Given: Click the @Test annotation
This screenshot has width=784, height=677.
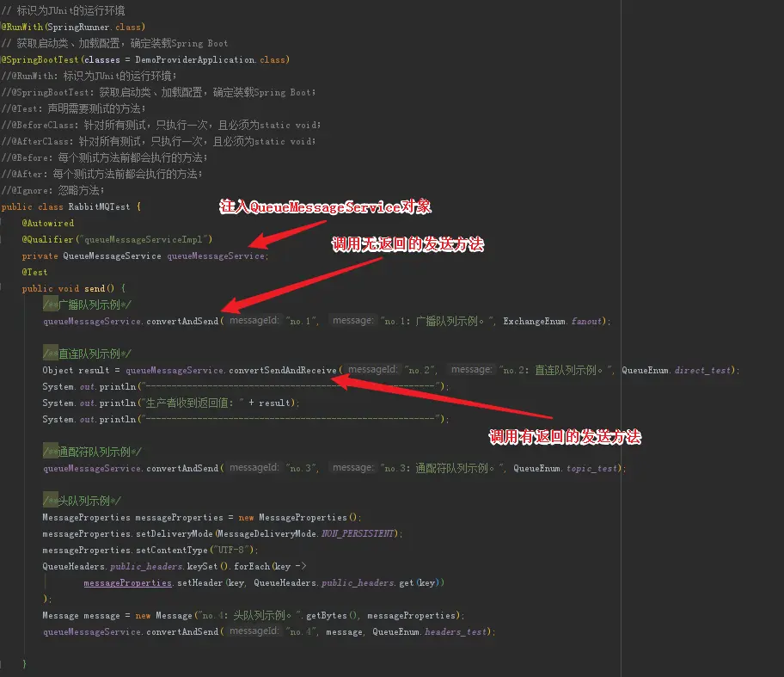Looking at the screenshot, I should pos(34,272).
